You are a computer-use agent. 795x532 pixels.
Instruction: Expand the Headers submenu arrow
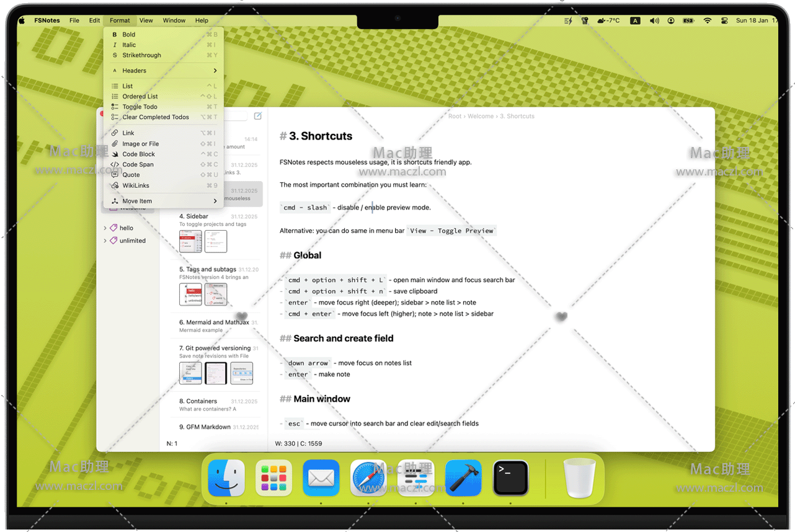click(215, 71)
